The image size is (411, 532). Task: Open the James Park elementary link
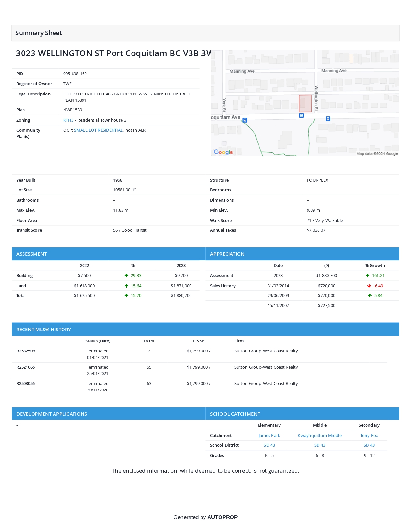(269, 436)
